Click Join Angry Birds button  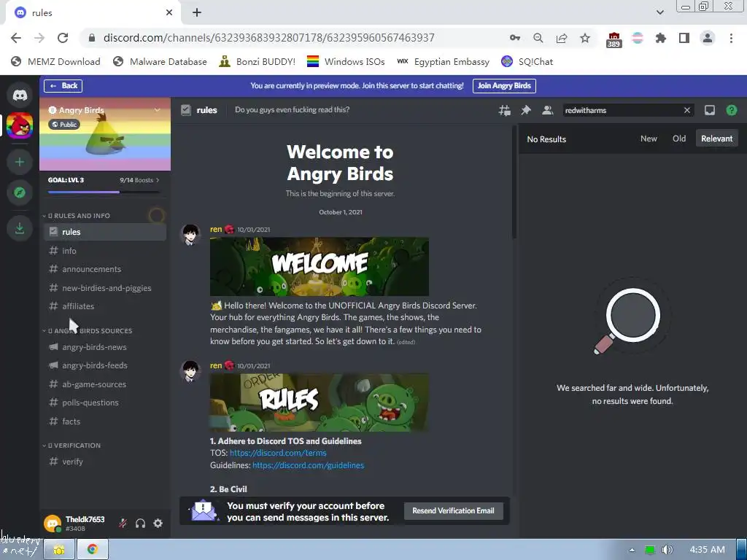click(x=504, y=86)
